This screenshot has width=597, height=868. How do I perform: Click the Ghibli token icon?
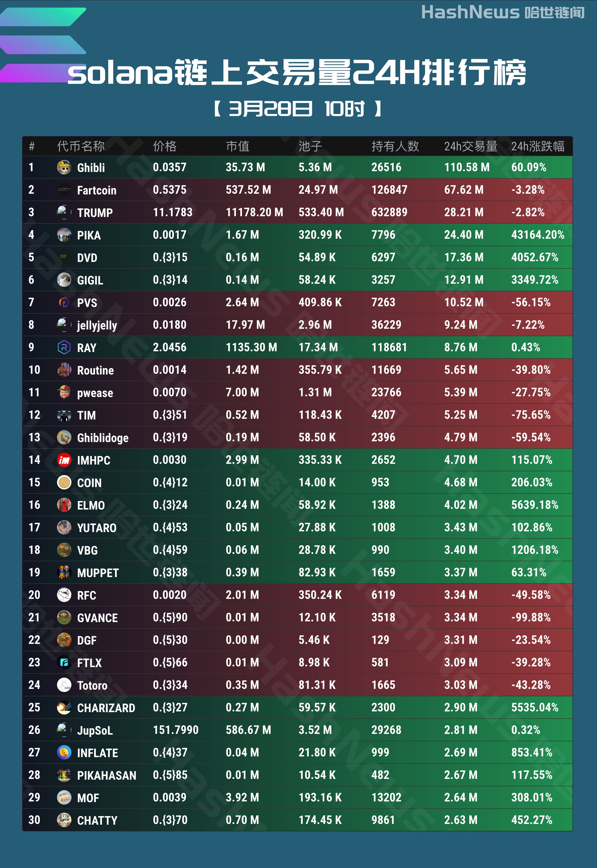(64, 167)
